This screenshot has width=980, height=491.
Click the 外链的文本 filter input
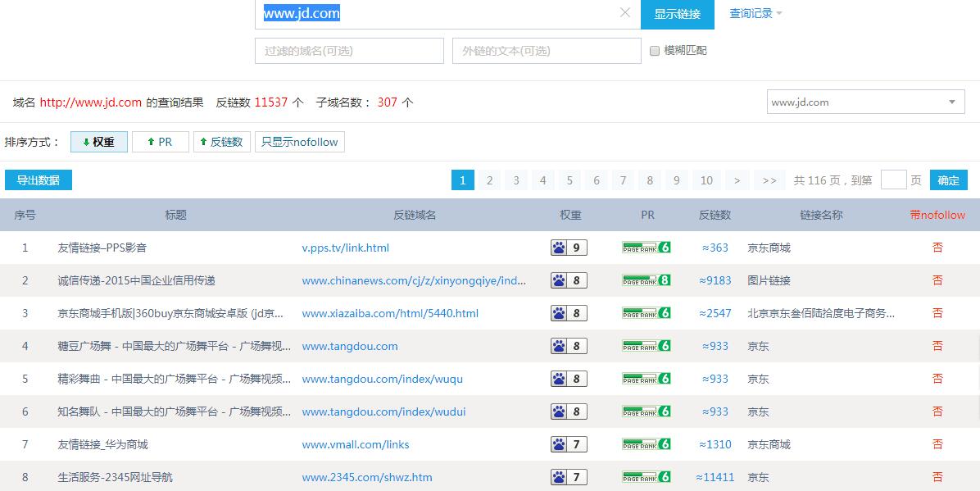pyautogui.click(x=547, y=51)
